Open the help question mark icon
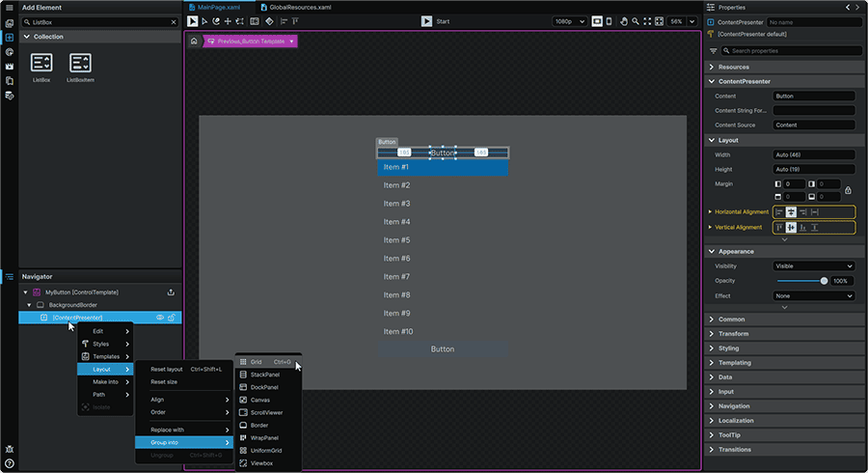Screen dimensions: 868x473 pos(9,463)
